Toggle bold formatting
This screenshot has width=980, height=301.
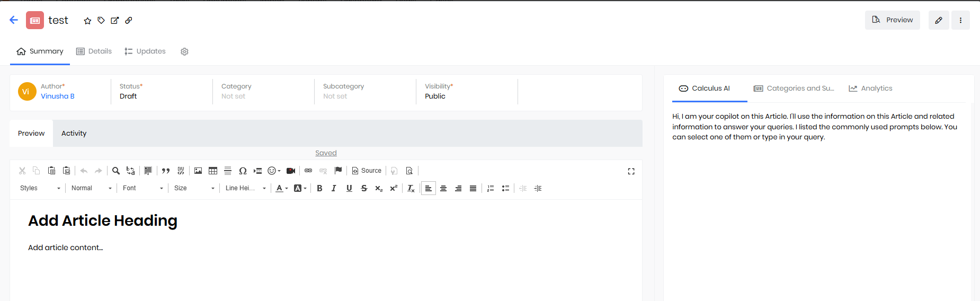pyautogui.click(x=319, y=188)
